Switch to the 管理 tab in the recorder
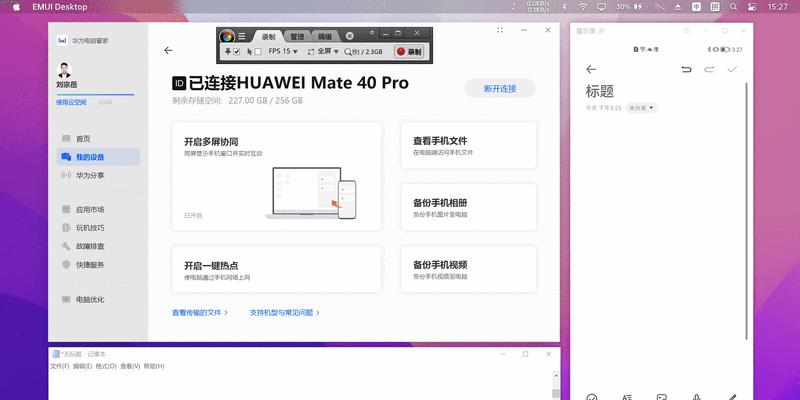The height and width of the screenshot is (400, 800). tap(297, 37)
